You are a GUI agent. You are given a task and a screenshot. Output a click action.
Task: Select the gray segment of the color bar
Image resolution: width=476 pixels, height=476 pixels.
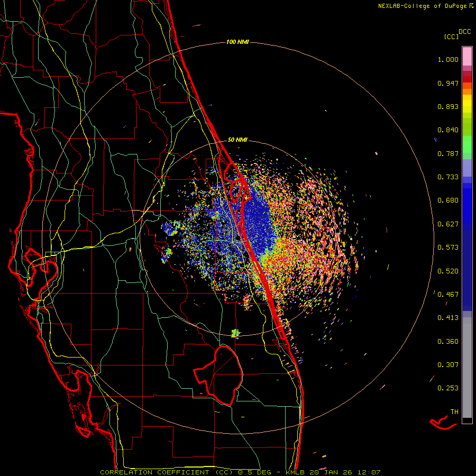[467, 368]
